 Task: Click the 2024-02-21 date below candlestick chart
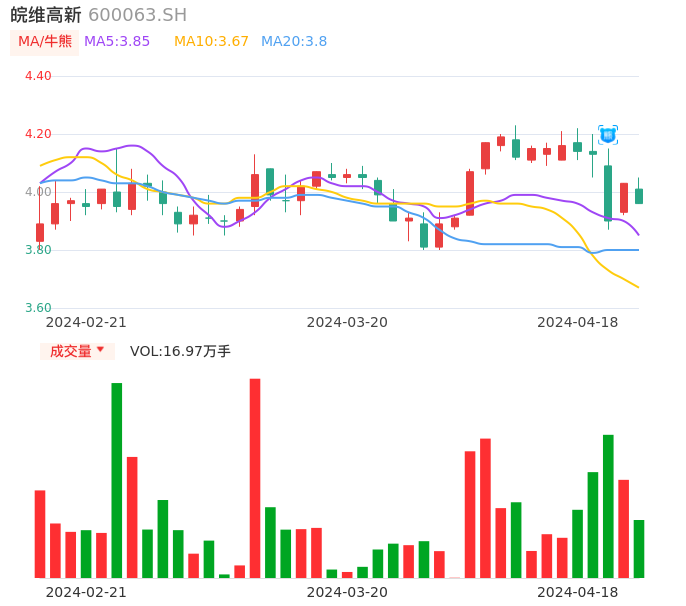click(x=86, y=322)
